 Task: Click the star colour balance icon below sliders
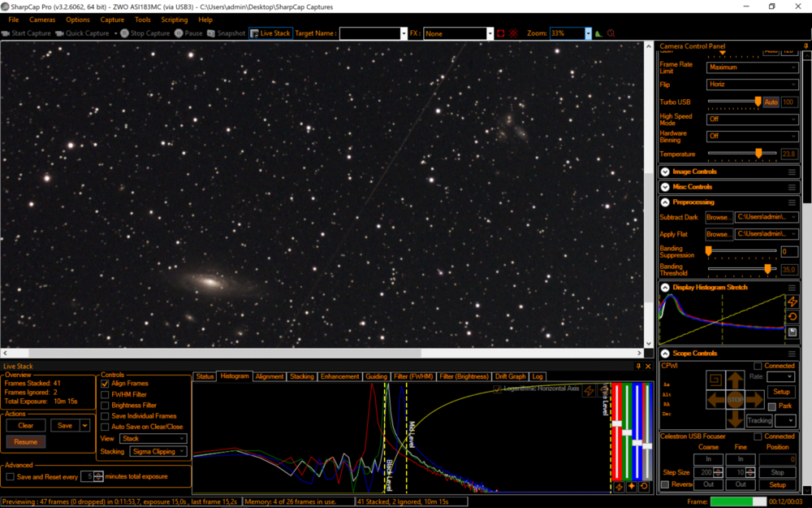coord(631,487)
